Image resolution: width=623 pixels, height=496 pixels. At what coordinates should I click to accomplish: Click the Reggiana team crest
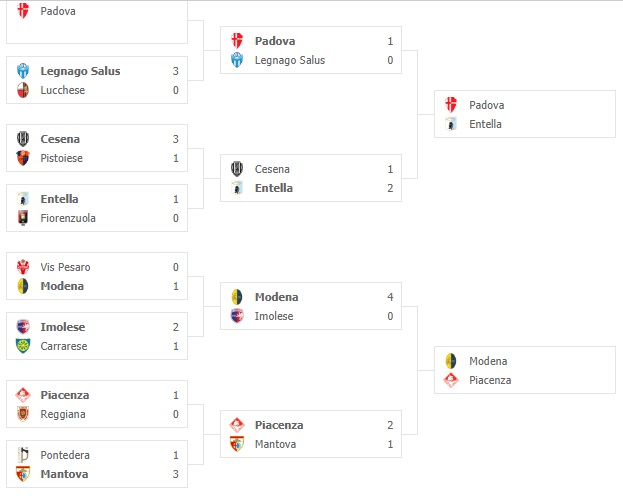click(x=23, y=415)
